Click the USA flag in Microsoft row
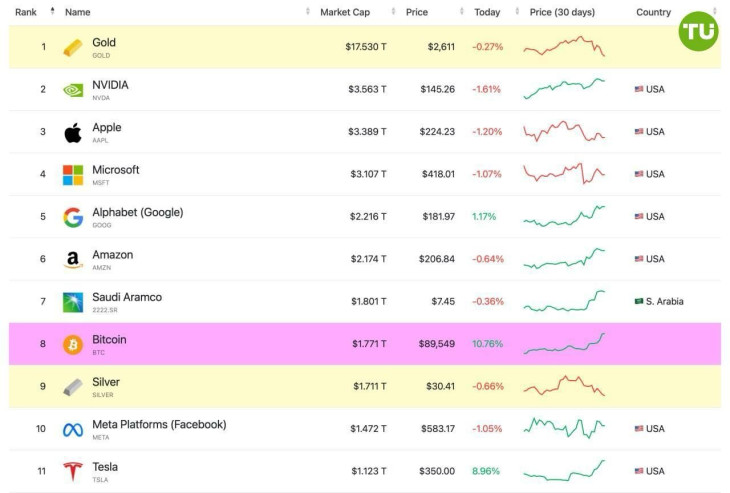The width and height of the screenshot is (730, 493). tap(639, 174)
